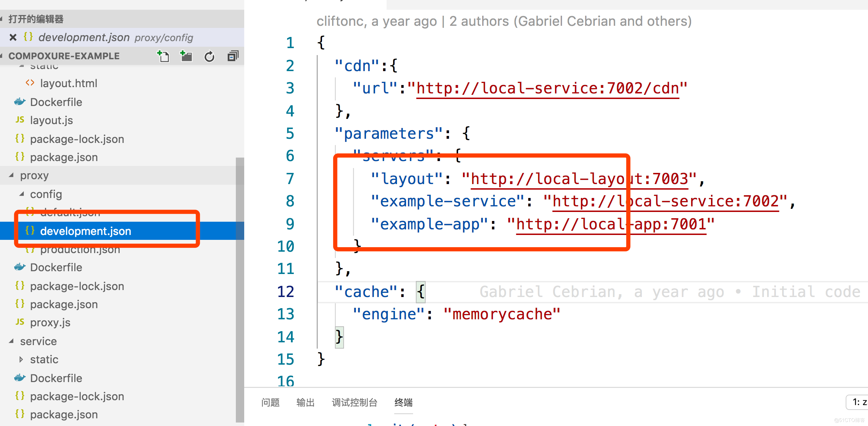Open package-lock.json below layout.js
Screen dimensions: 868x426
tap(77, 139)
